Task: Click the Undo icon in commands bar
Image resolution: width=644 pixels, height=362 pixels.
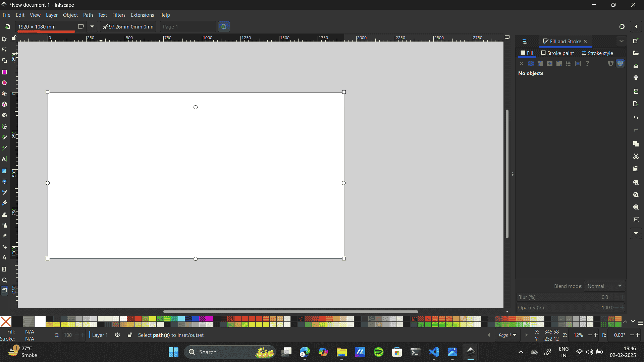Action: (x=636, y=118)
